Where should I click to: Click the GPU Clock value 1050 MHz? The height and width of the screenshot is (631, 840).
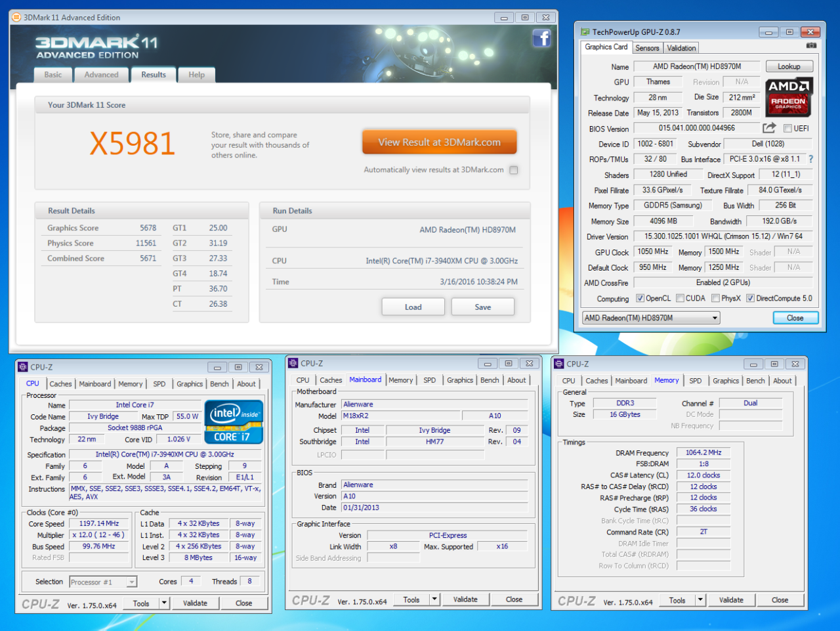[653, 251]
